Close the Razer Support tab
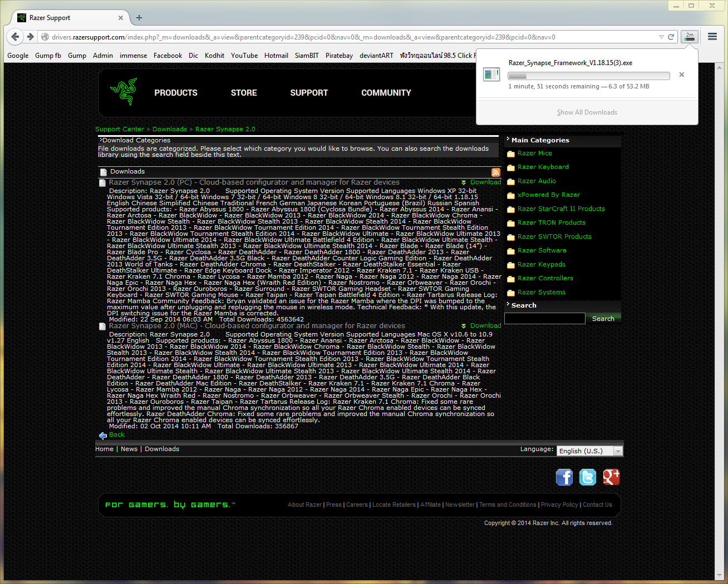728x584 pixels. click(121, 18)
